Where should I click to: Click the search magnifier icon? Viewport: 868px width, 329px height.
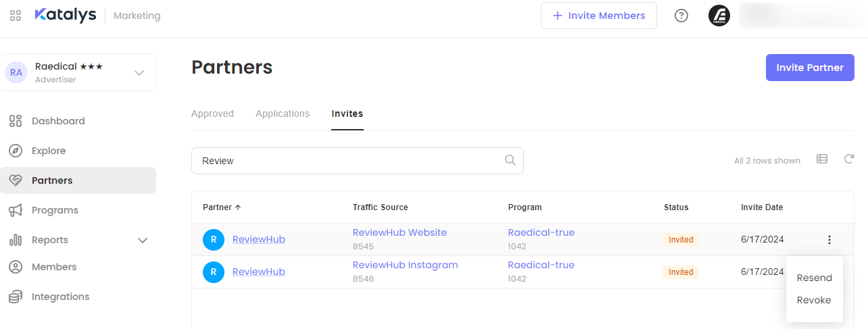pyautogui.click(x=510, y=161)
